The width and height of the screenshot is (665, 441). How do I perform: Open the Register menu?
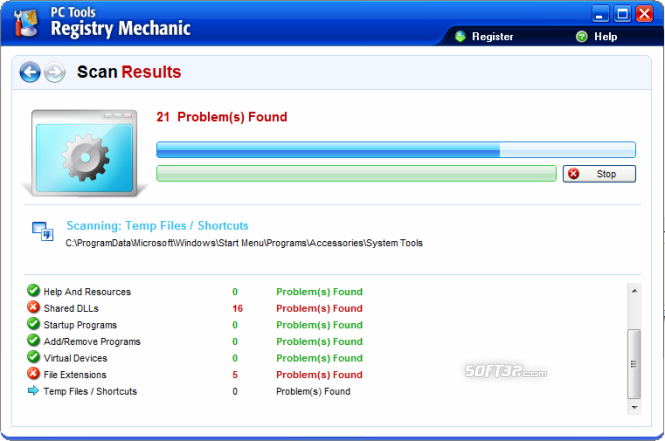click(x=484, y=36)
